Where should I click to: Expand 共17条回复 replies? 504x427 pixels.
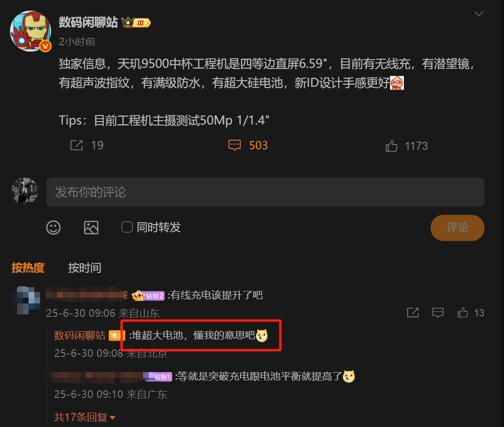point(84,417)
